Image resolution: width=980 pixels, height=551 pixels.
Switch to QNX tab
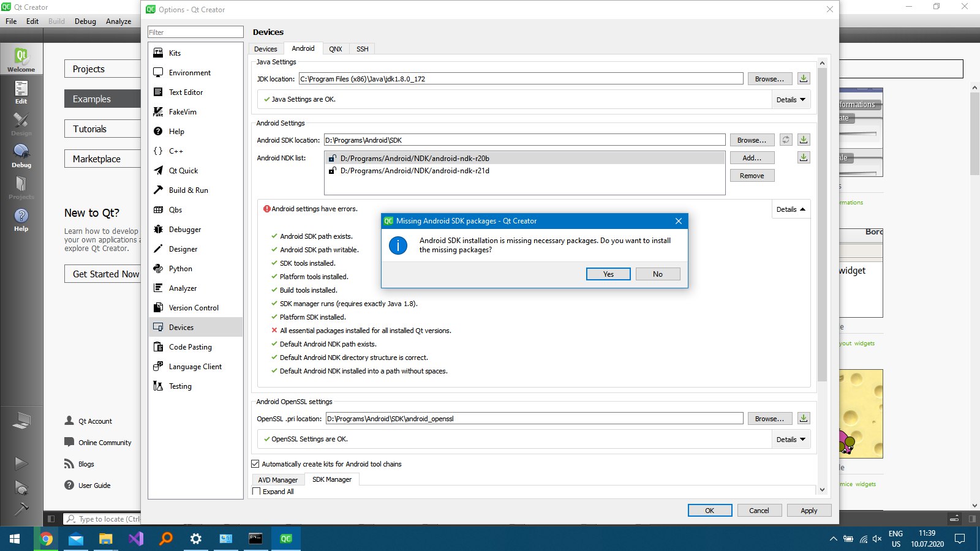click(336, 49)
